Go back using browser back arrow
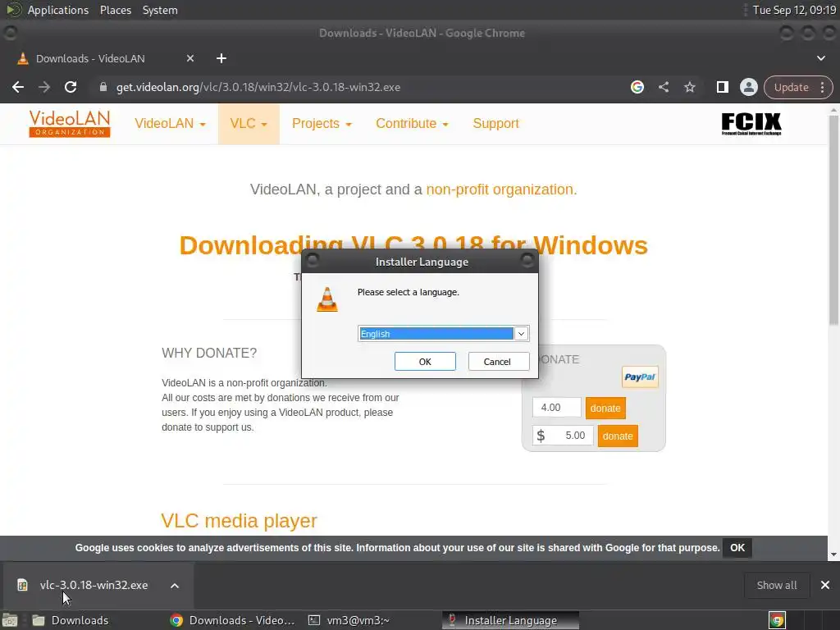Image resolution: width=840 pixels, height=630 pixels. click(18, 87)
